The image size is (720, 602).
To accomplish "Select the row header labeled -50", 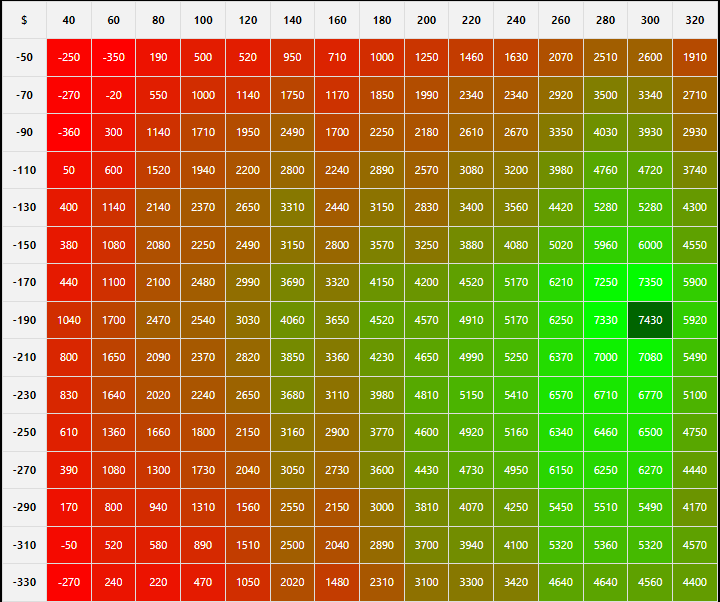I will pyautogui.click(x=24, y=57).
